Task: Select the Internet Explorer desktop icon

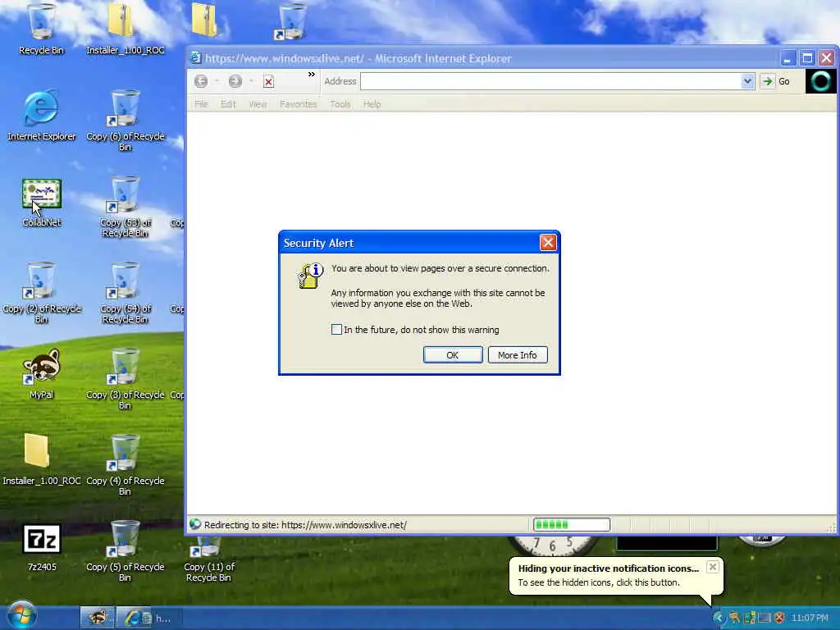Action: (x=41, y=115)
